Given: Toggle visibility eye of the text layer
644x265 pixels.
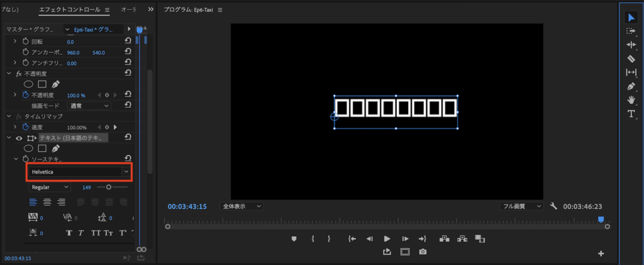Looking at the screenshot, I should click(x=19, y=138).
